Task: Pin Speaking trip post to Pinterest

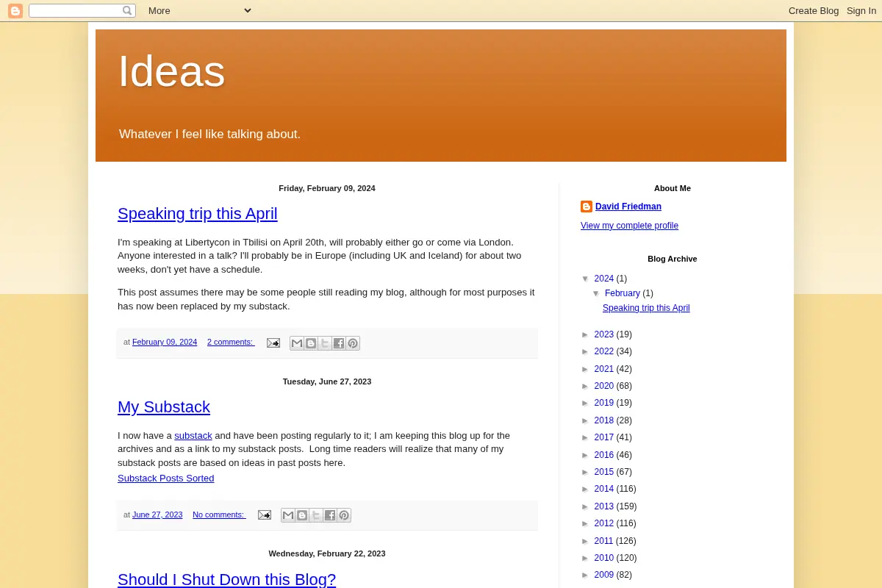Action: point(353,343)
